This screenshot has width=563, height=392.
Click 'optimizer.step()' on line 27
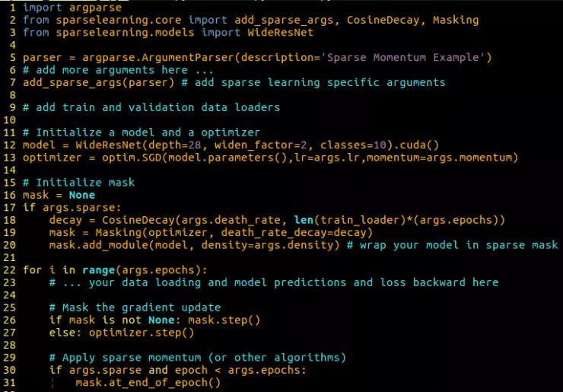click(x=142, y=333)
